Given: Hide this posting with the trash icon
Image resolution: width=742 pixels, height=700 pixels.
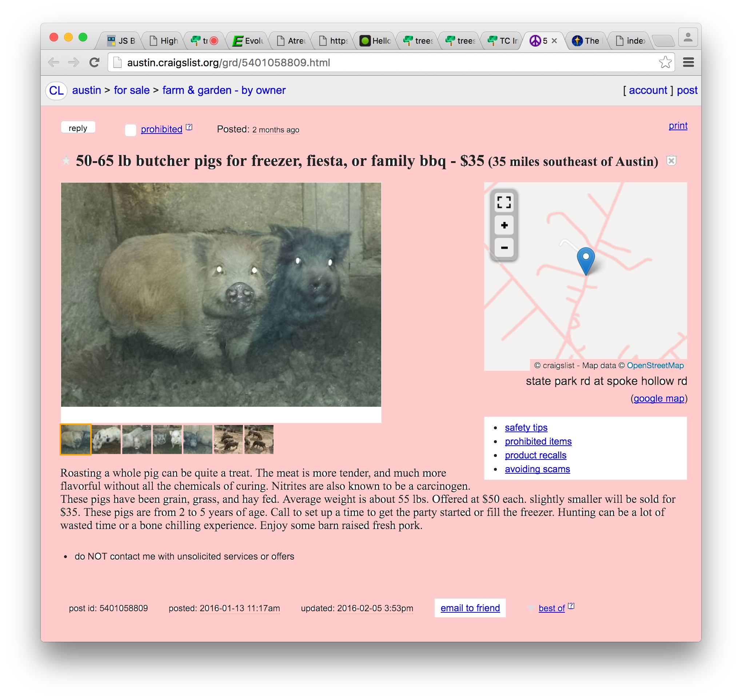Looking at the screenshot, I should [x=671, y=160].
